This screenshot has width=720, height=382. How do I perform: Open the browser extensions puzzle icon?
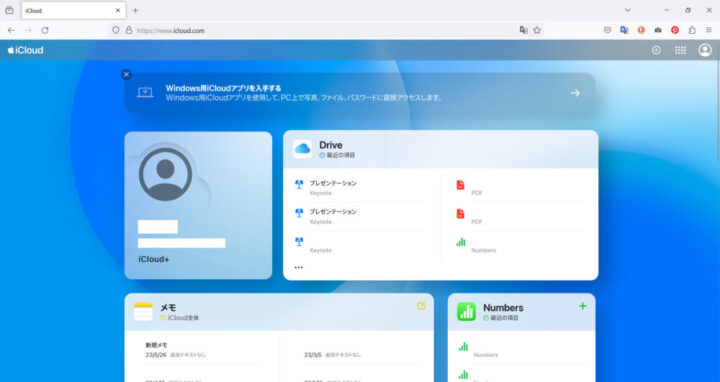click(x=692, y=30)
